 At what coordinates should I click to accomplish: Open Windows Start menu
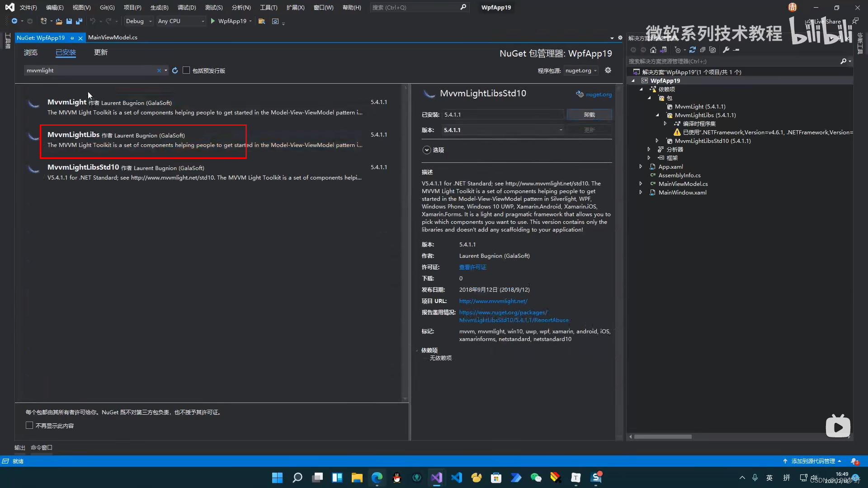(277, 478)
